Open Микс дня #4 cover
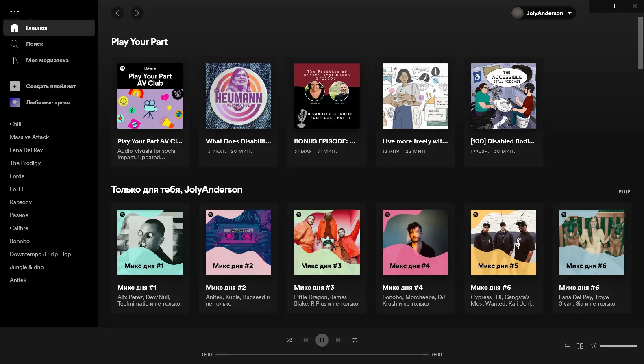Viewport: 644px width, 364px height. pyautogui.click(x=415, y=242)
